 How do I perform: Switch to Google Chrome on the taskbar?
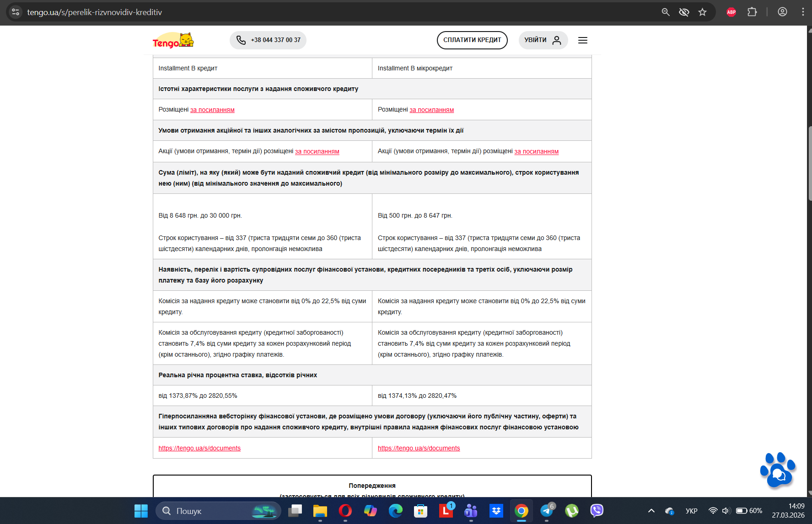pos(521,511)
